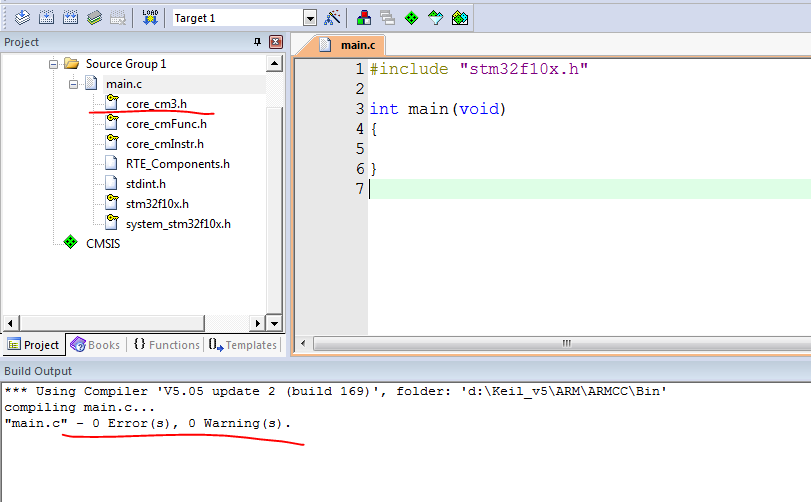Close the Project panel
811x502 pixels.
tap(276, 42)
